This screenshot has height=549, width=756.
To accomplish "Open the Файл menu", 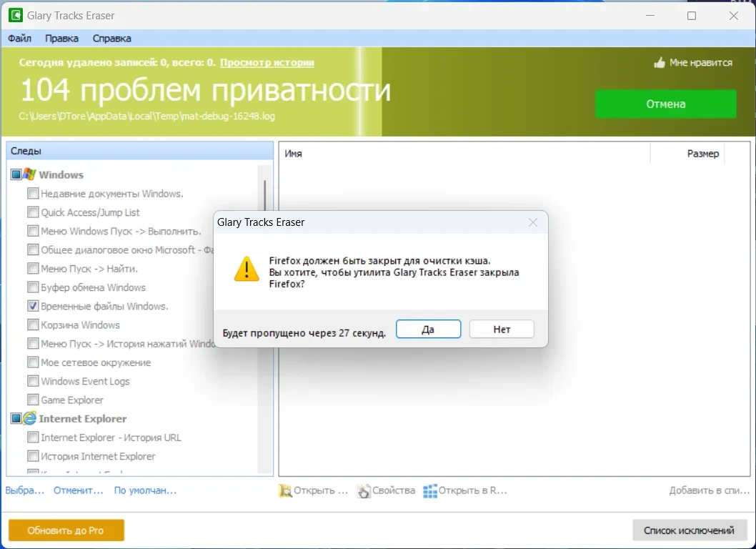I will (20, 38).
